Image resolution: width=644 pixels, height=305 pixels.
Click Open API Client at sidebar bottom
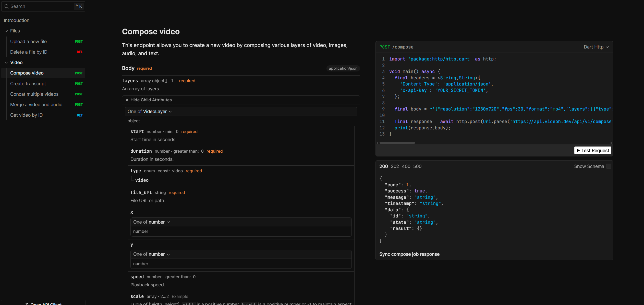click(x=43, y=303)
